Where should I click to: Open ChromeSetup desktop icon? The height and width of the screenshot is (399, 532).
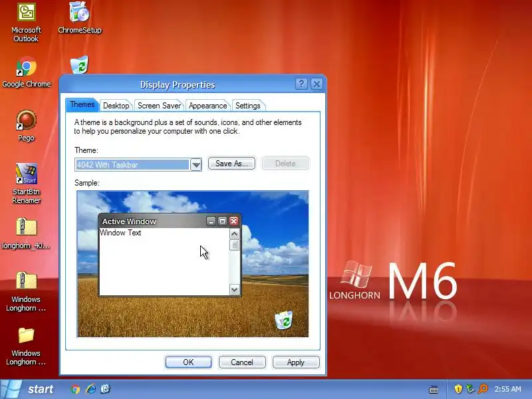[x=79, y=19]
